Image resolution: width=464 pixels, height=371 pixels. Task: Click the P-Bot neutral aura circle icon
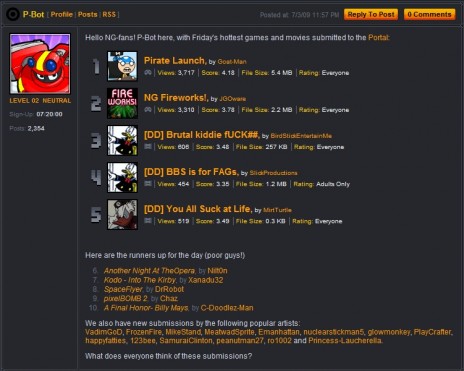click(x=13, y=14)
